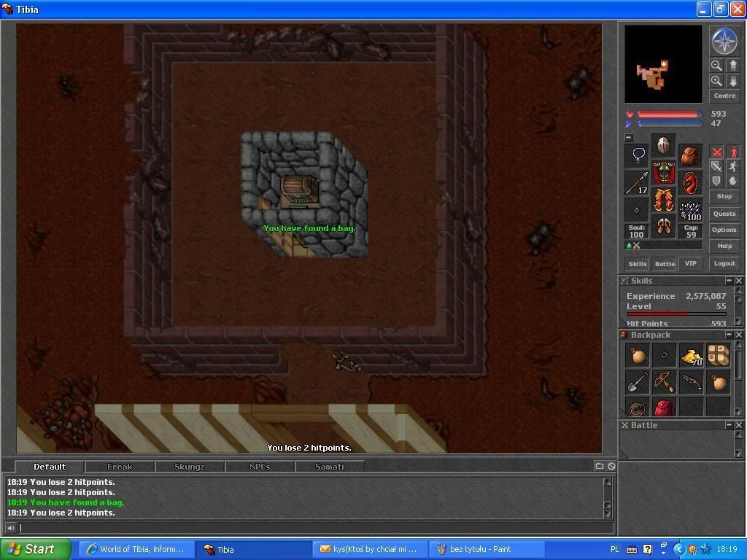
Task: Open the Help button
Action: pyautogui.click(x=724, y=246)
